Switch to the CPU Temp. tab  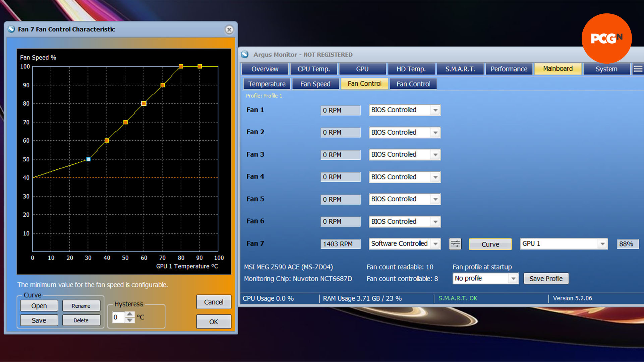click(x=313, y=69)
